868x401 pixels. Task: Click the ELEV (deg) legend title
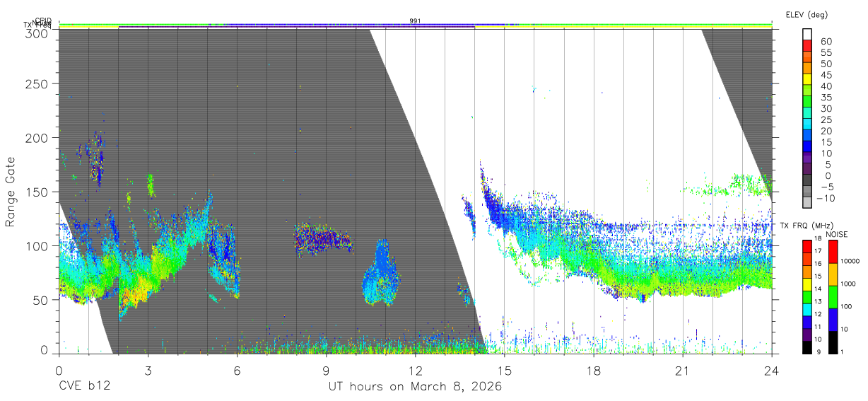[x=807, y=14]
